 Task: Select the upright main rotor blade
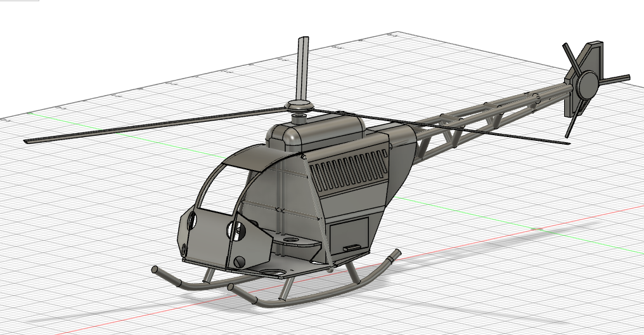(x=303, y=68)
